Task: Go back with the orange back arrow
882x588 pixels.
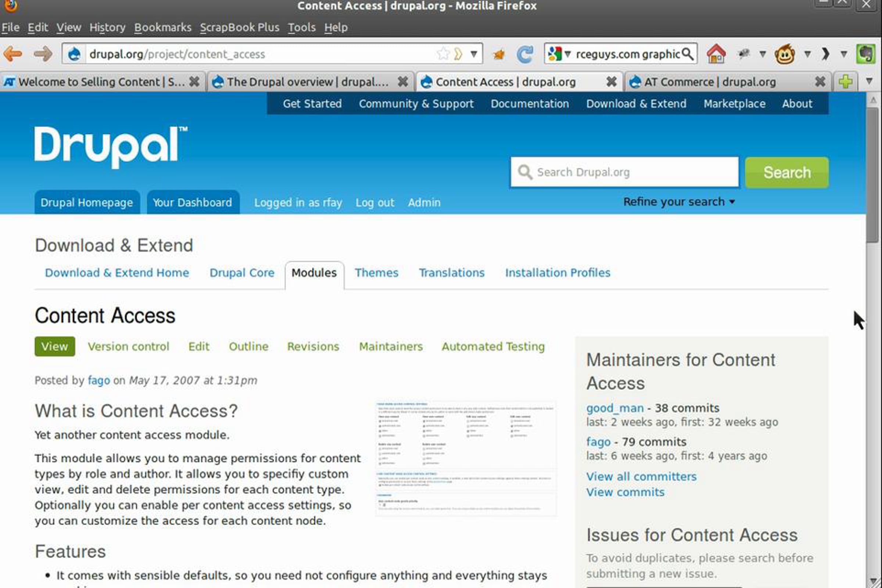Action: tap(13, 54)
